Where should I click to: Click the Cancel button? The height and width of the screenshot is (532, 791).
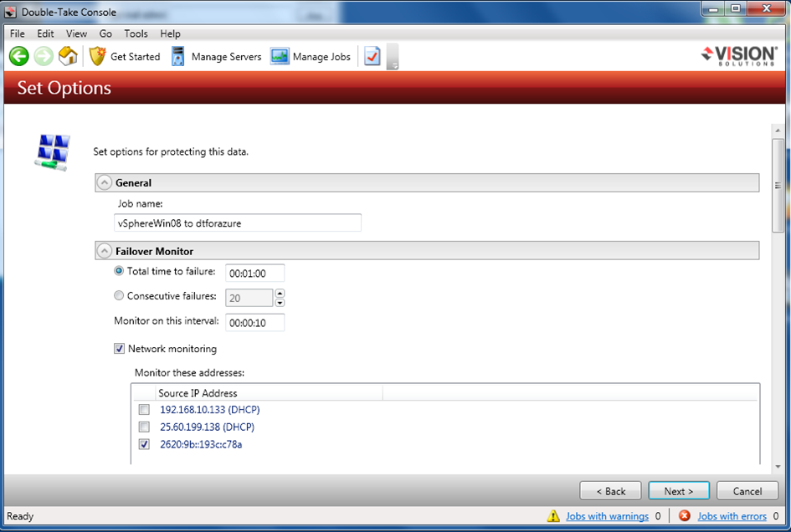pyautogui.click(x=747, y=491)
